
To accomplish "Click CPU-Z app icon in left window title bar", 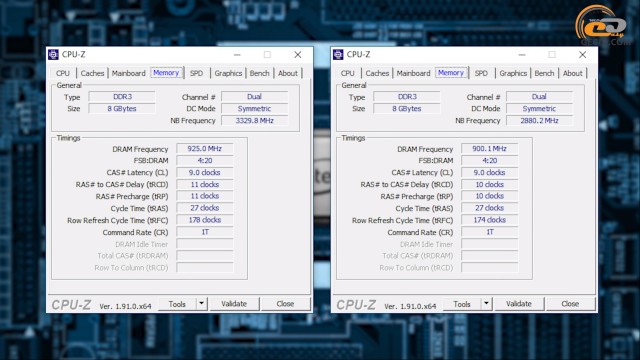I will (x=53, y=54).
